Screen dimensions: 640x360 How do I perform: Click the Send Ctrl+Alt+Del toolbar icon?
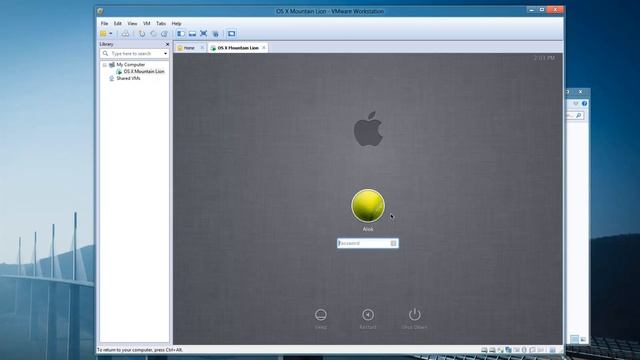coord(125,34)
